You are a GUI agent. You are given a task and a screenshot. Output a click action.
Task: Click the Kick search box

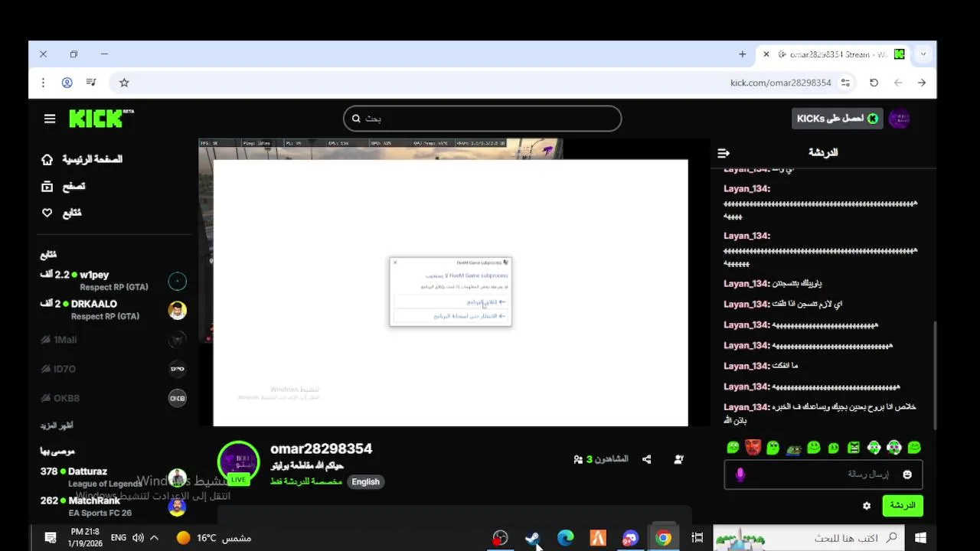[x=482, y=119]
